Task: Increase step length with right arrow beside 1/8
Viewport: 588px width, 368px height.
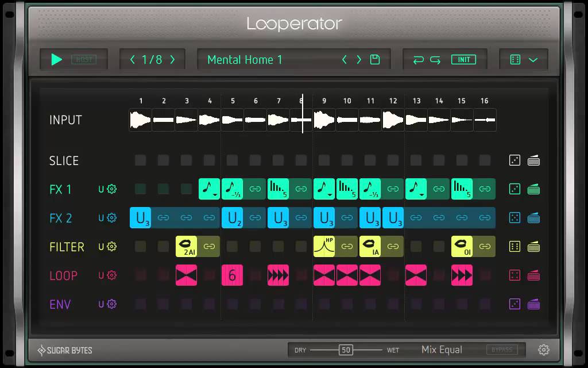Action: 172,59
